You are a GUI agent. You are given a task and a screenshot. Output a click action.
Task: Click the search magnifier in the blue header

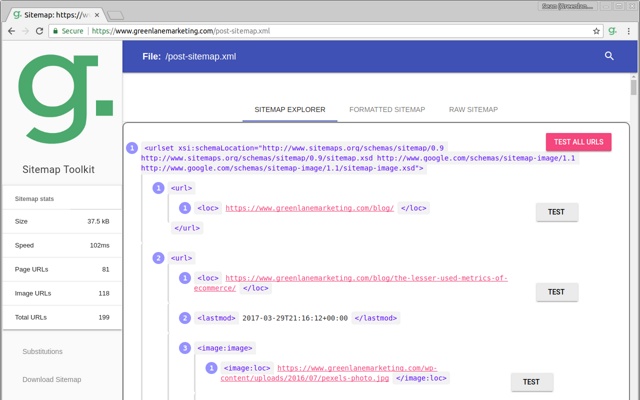click(609, 56)
